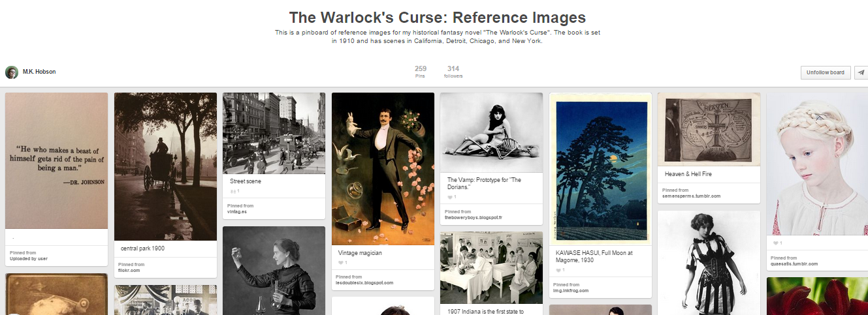
Task: Click 'Uploaded by user' source text
Action: pyautogui.click(x=29, y=258)
